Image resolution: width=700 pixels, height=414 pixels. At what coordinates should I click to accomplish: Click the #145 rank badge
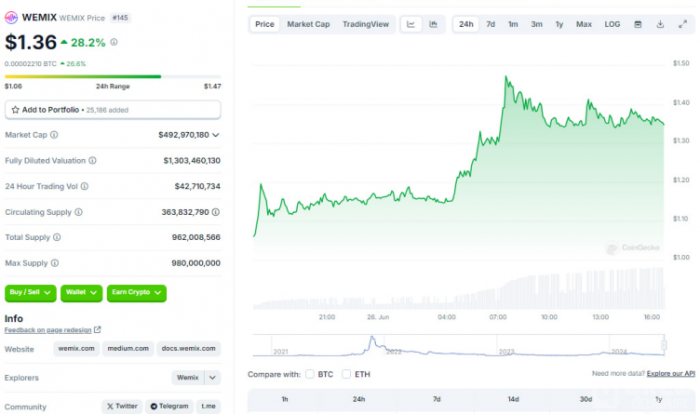pos(120,18)
